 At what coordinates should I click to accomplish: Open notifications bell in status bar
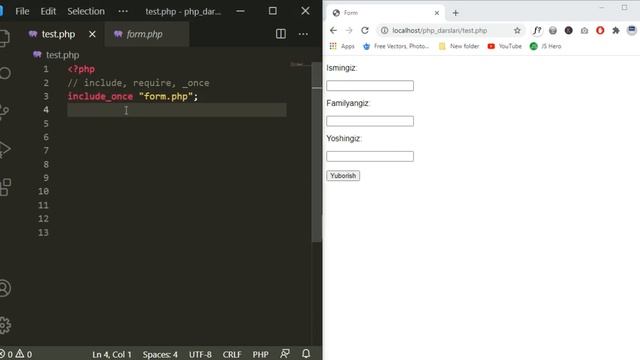[306, 353]
